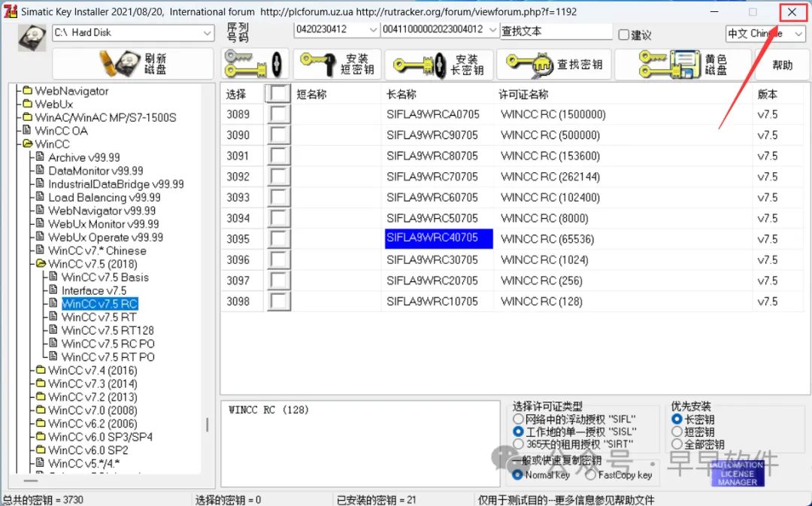
Task: Click the Yellow Disk (黄色磁盘) button
Action: pos(683,64)
